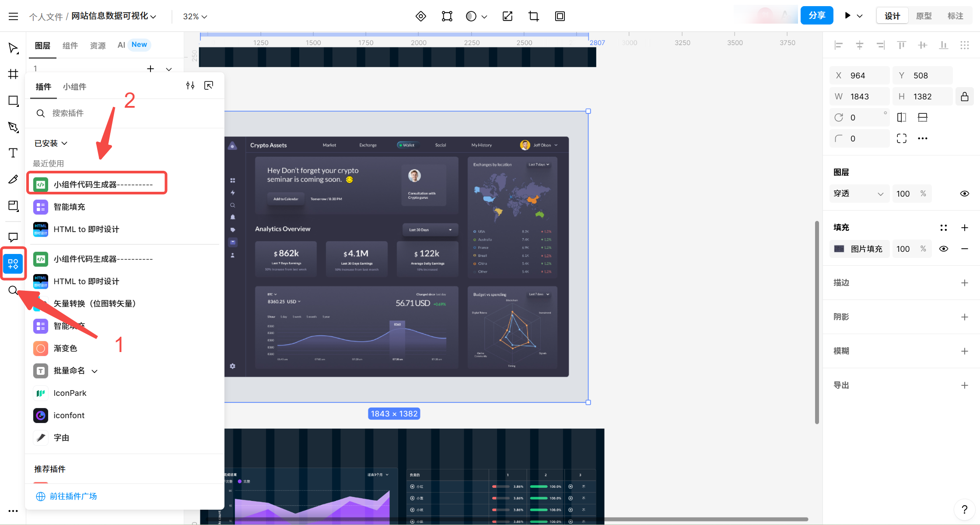The height and width of the screenshot is (525, 980).
Task: Align vertical centers icon
Action: [923, 45]
